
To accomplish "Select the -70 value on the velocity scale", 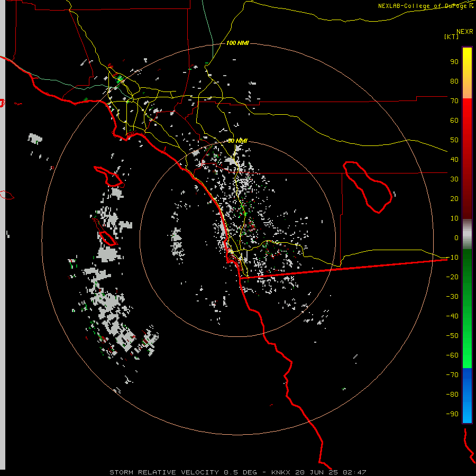I will [x=452, y=375].
